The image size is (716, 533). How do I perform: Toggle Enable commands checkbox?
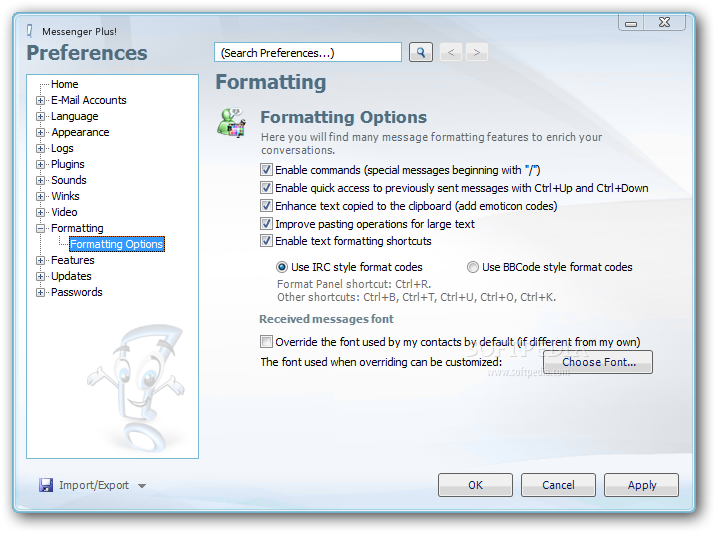[266, 170]
